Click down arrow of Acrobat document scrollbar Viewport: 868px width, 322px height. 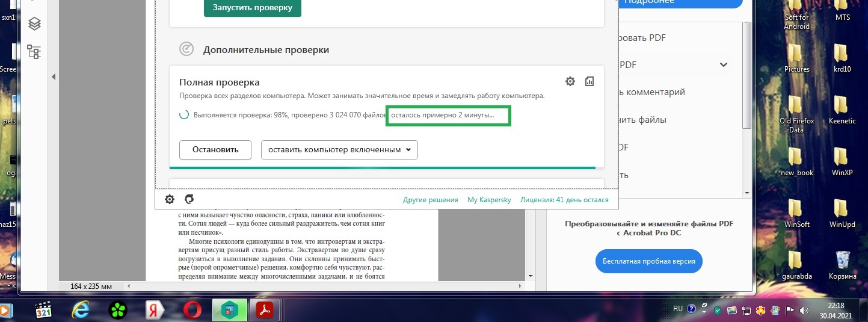pyautogui.click(x=531, y=275)
